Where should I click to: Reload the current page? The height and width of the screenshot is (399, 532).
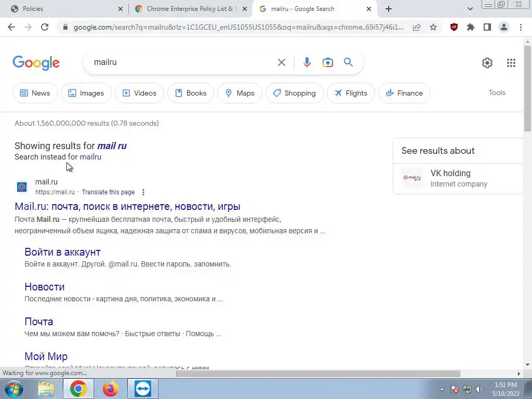(x=45, y=27)
